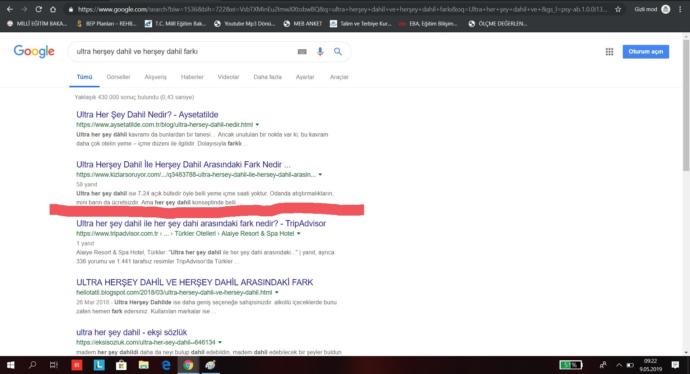
Task: Launch Microsoft Store from the taskbar
Action: 121,365
